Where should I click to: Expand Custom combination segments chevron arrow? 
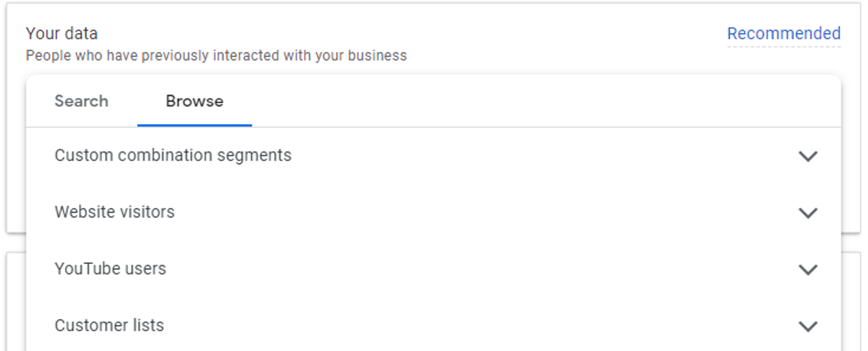[x=808, y=156]
